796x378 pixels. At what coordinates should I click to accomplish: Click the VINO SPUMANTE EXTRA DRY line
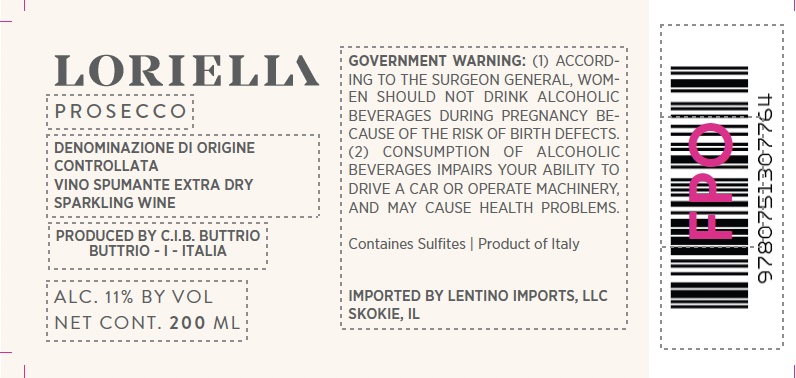pyautogui.click(x=153, y=185)
